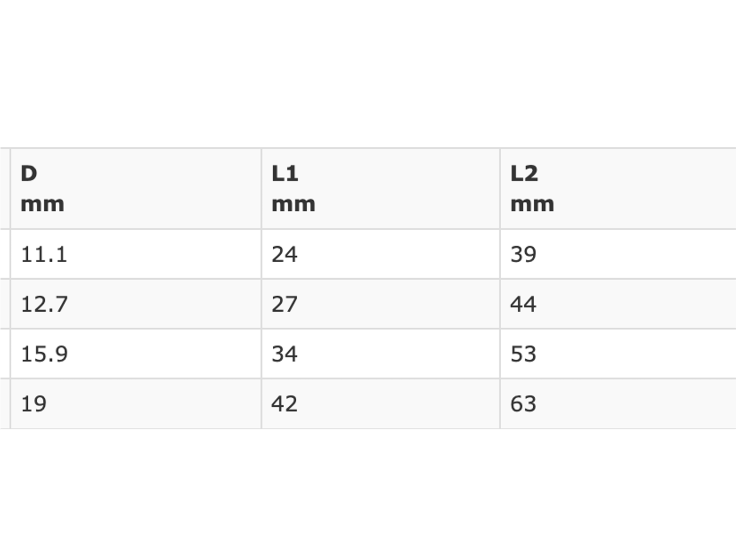Click the L1 mm column header

(x=381, y=189)
